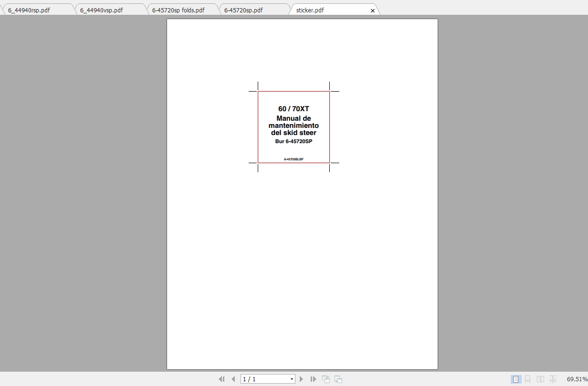The image size is (588, 386).
Task: Select two-page facing layout view
Action: tap(540, 379)
